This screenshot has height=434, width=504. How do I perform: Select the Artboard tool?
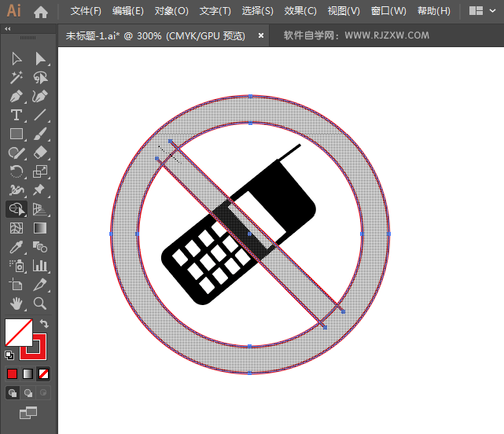click(x=16, y=285)
